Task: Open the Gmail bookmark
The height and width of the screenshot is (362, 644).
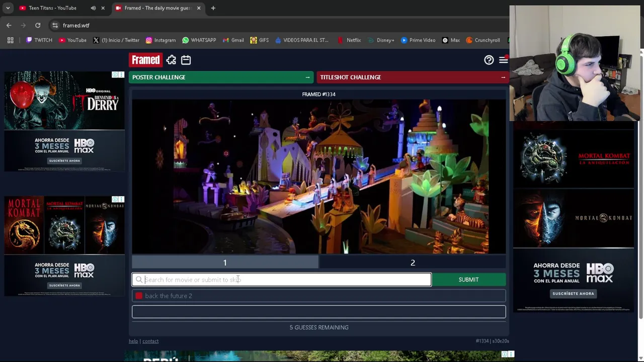Action: coord(233,40)
